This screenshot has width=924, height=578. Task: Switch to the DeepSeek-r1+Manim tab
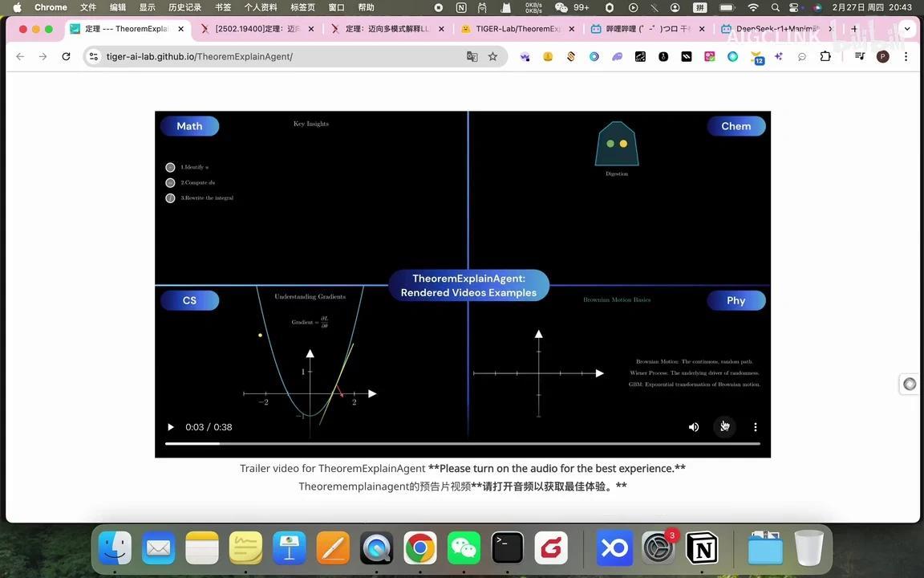coord(776,29)
